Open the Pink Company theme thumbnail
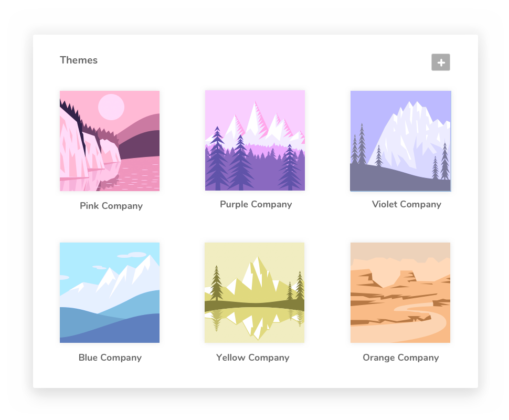The width and height of the screenshot is (509, 420). click(x=110, y=141)
